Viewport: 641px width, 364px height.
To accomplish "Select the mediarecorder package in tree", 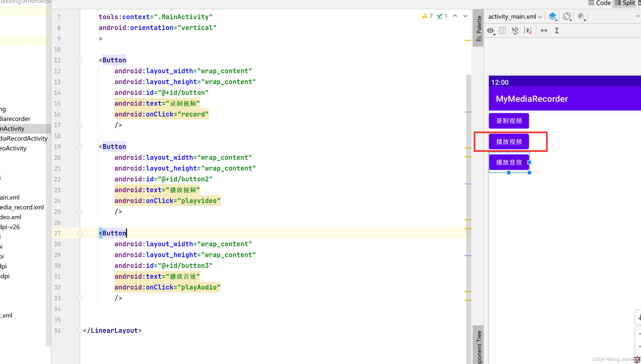I will 15,119.
